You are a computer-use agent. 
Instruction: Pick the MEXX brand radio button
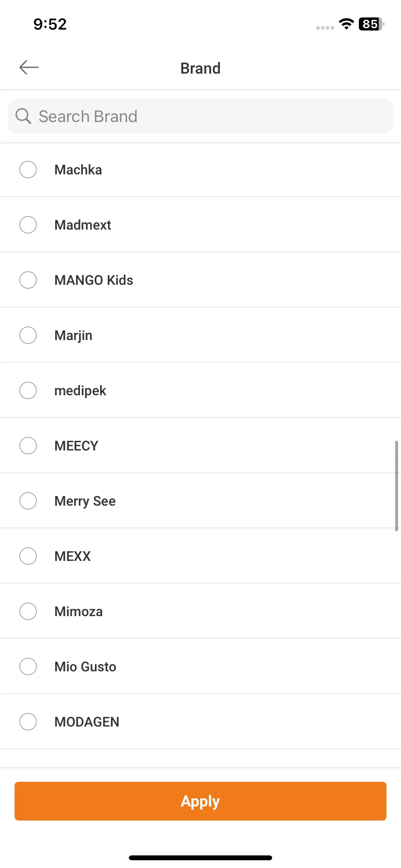point(28,556)
